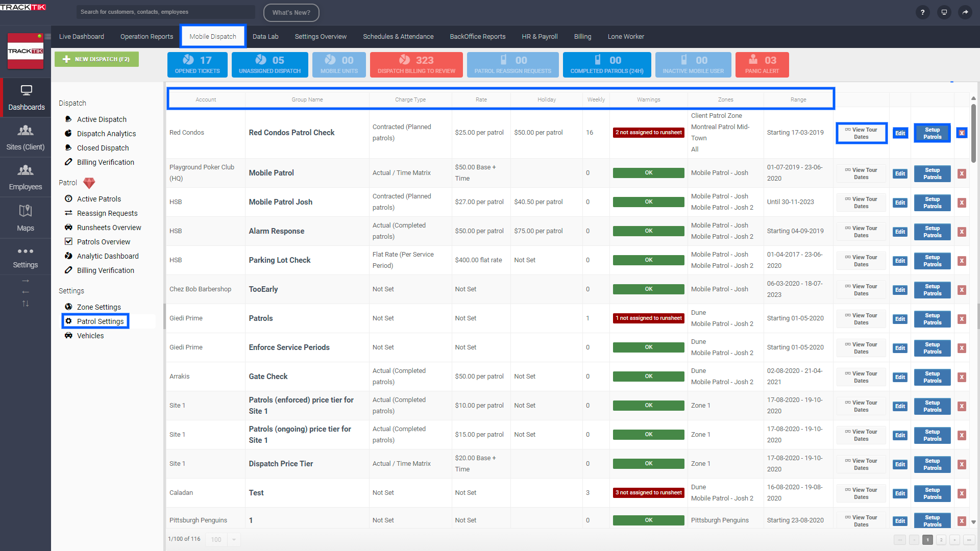This screenshot has width=980, height=551.
Task: Switch to the HR & Payroll tab
Action: coord(539,36)
